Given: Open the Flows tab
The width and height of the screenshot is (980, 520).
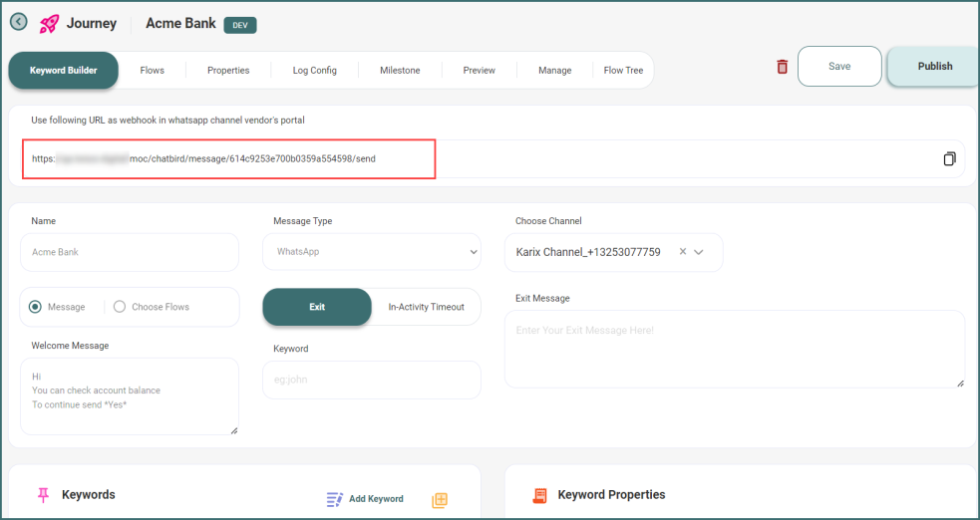Looking at the screenshot, I should click(152, 71).
